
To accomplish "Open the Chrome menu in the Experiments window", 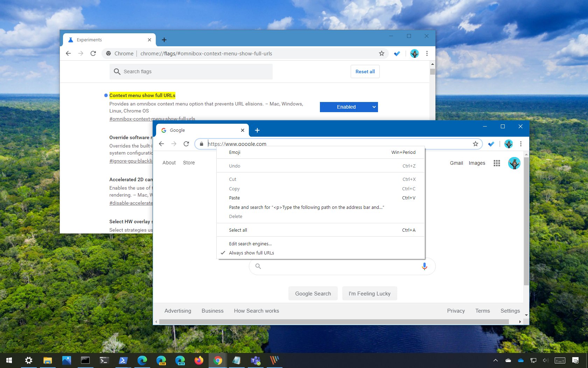I will [427, 54].
